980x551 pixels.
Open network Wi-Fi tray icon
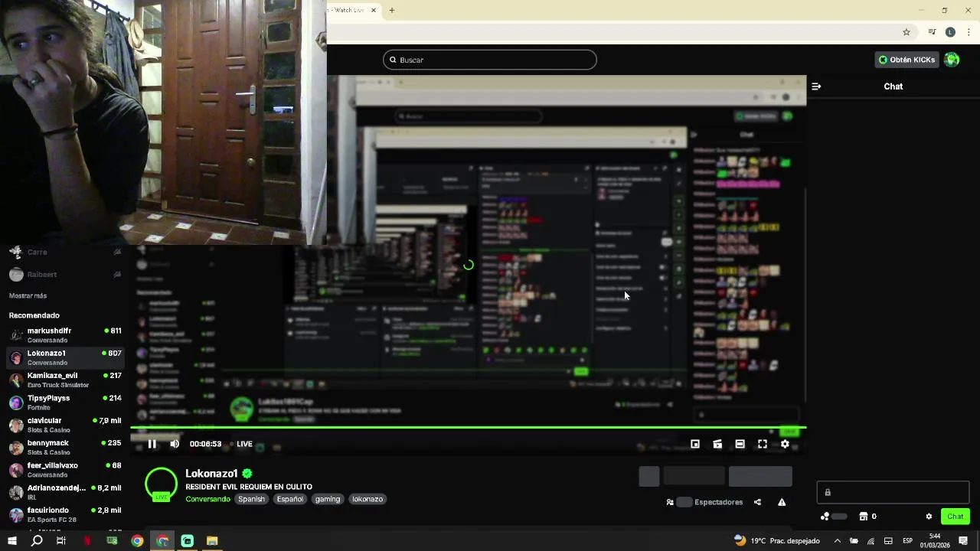tap(871, 540)
